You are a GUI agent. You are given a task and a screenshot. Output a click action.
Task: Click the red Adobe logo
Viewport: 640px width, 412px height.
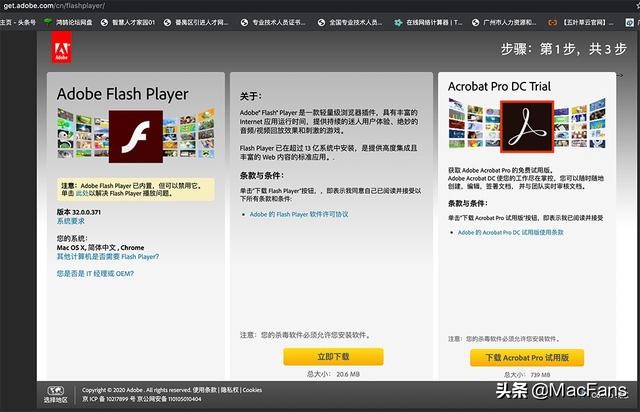pos(62,48)
